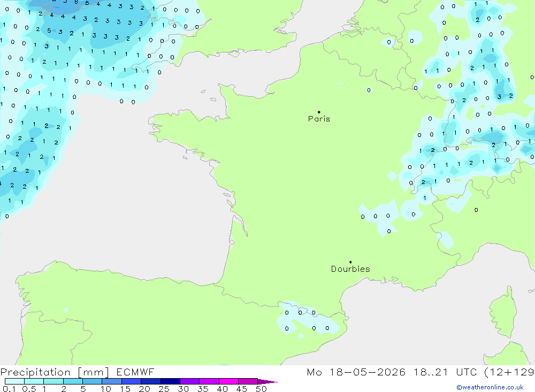Click the '35' legend value

pos(203,389)
